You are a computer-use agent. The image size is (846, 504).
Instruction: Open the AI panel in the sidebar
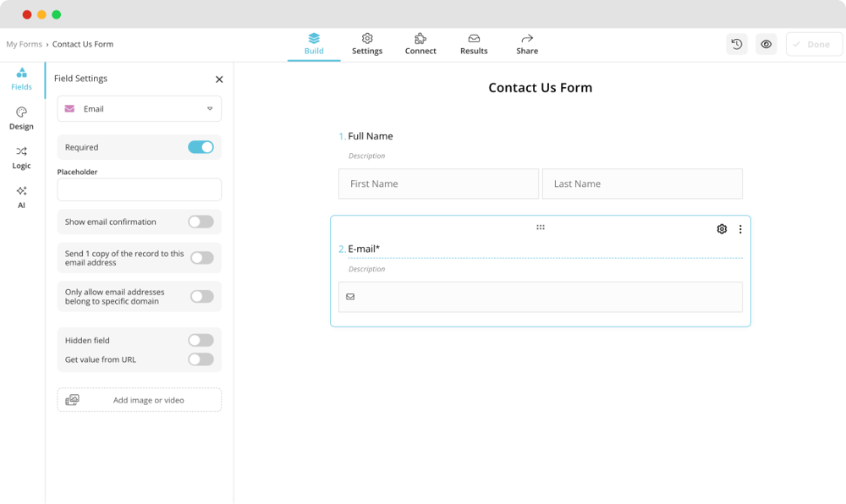point(21,197)
